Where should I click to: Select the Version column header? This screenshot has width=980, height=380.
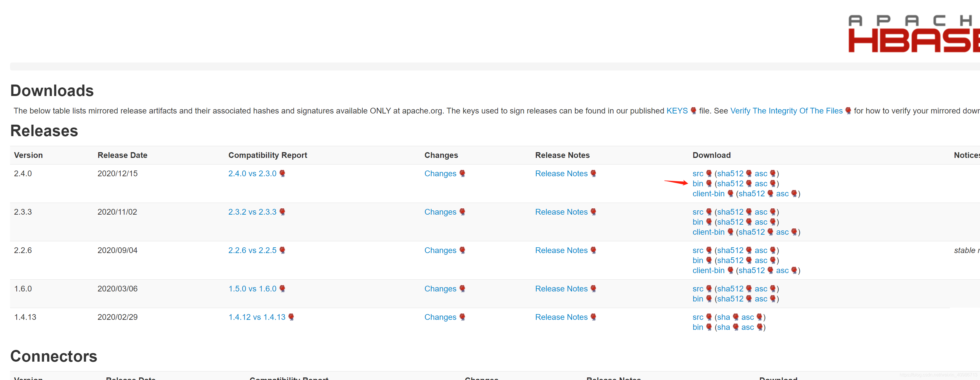(x=28, y=155)
